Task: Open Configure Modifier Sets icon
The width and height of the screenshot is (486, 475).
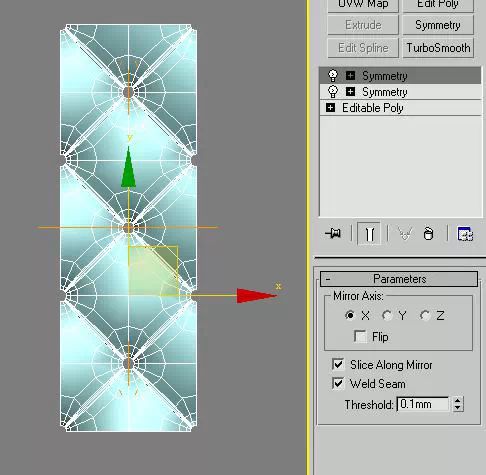Action: pyautogui.click(x=465, y=234)
